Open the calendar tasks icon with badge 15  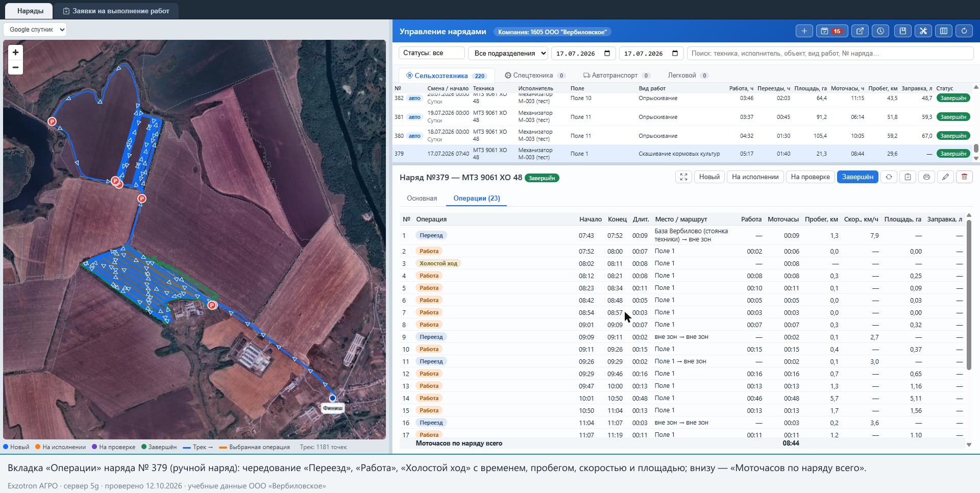[x=831, y=31]
